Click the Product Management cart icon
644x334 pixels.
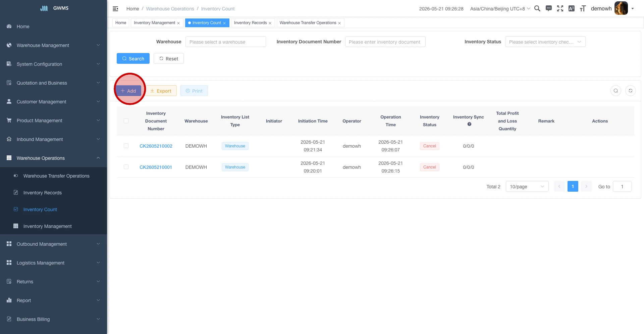[9, 120]
